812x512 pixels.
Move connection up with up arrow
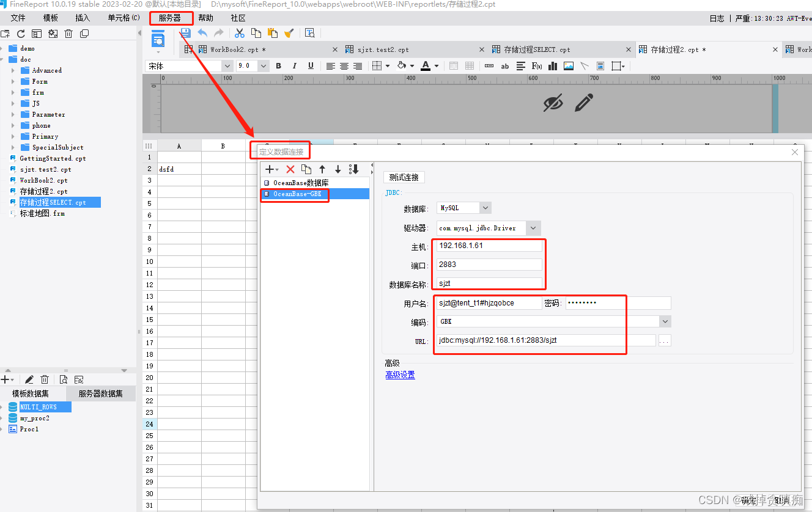pyautogui.click(x=322, y=169)
